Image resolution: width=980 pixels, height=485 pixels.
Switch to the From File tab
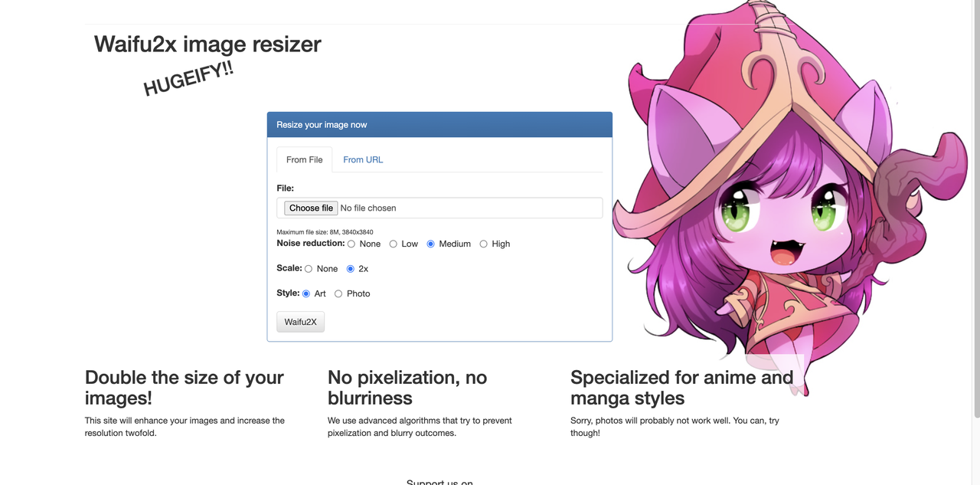[304, 159]
